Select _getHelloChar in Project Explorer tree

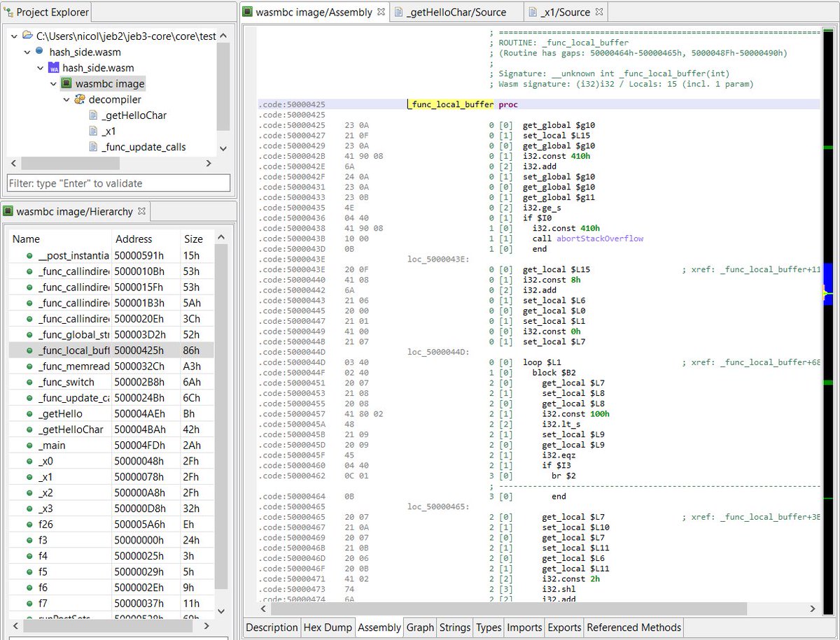[134, 115]
